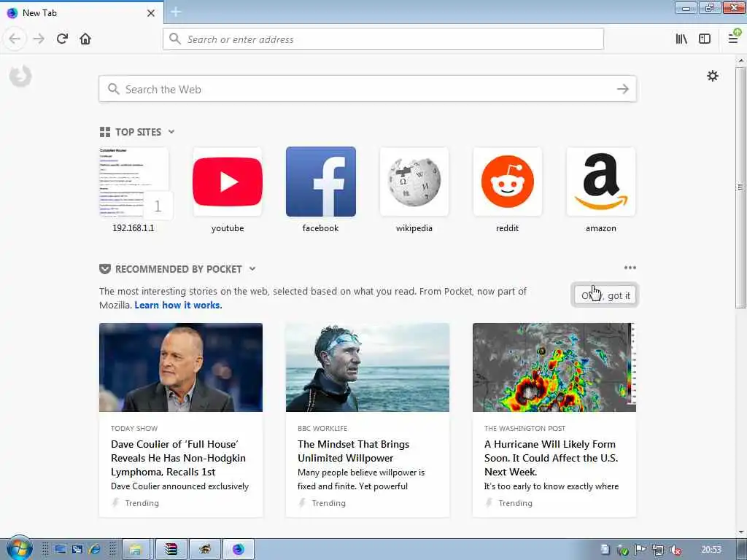Click the taskbar clock showing 20:53

pyautogui.click(x=711, y=550)
